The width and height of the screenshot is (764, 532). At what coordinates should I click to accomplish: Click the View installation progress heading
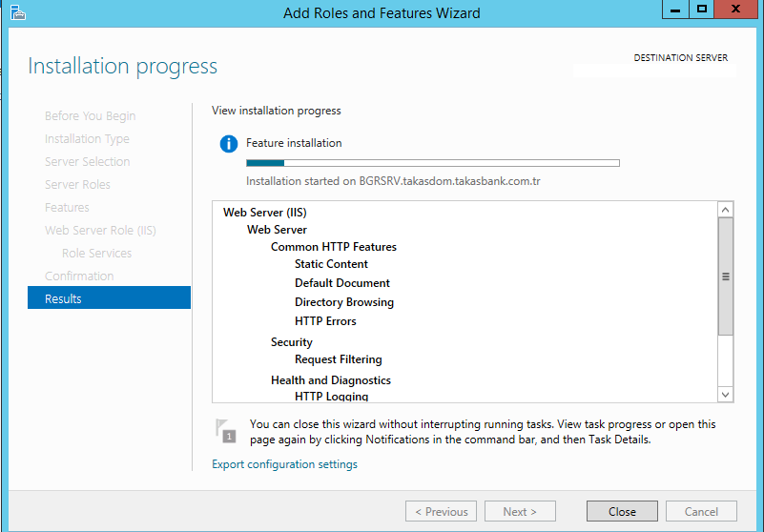(277, 111)
